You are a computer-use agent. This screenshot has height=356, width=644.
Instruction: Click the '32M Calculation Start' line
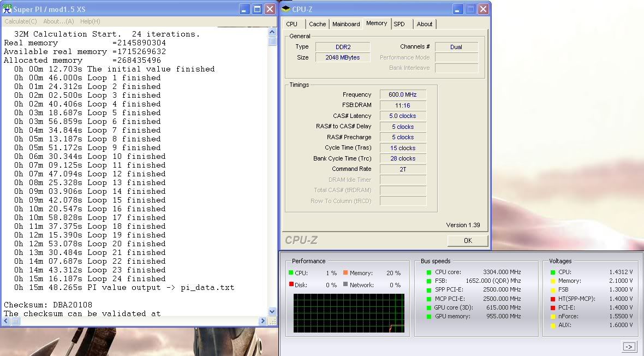[x=107, y=34]
